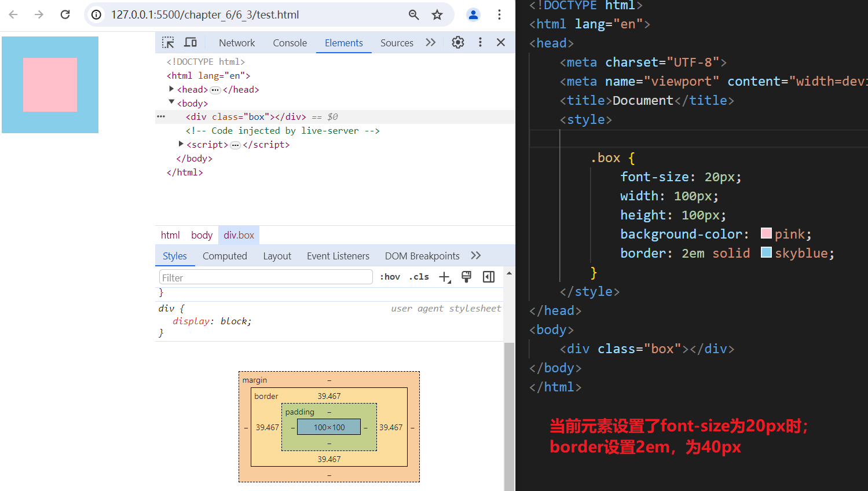
Task: Switch to the Network tab
Action: point(237,43)
